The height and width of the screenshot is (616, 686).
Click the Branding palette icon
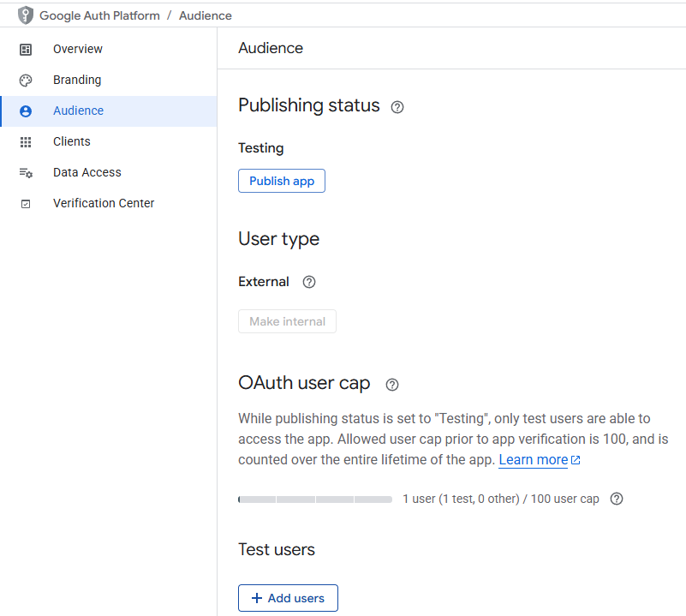point(26,81)
